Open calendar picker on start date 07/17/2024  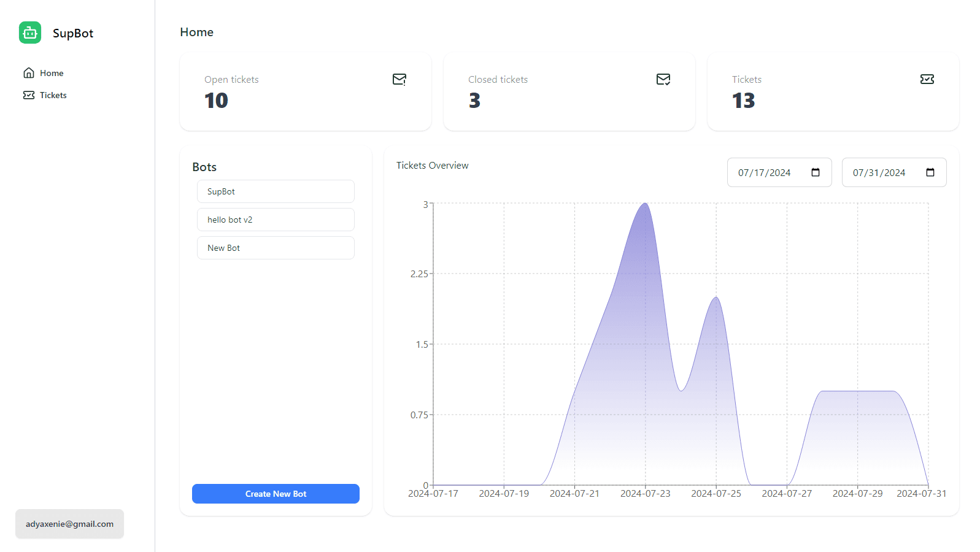pos(816,172)
